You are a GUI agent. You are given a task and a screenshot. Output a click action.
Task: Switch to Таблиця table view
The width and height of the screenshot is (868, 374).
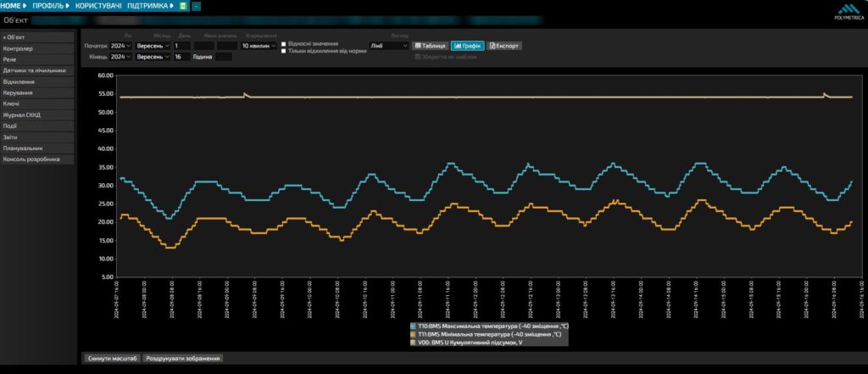430,46
